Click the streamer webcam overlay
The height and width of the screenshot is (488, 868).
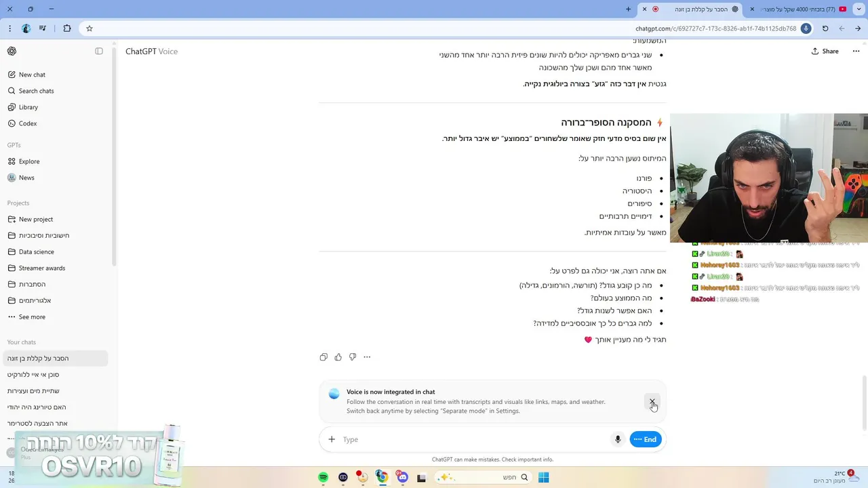click(768, 178)
